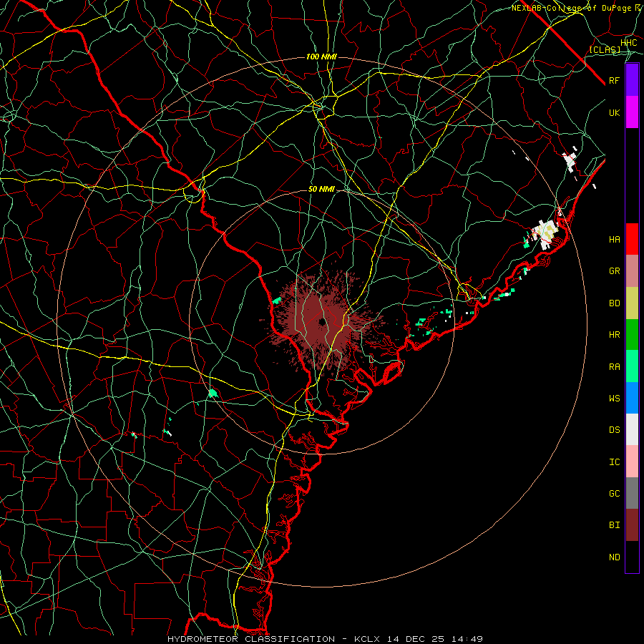Select the BD yellow legend swatch
Screen dimensions: 644x644
632,303
